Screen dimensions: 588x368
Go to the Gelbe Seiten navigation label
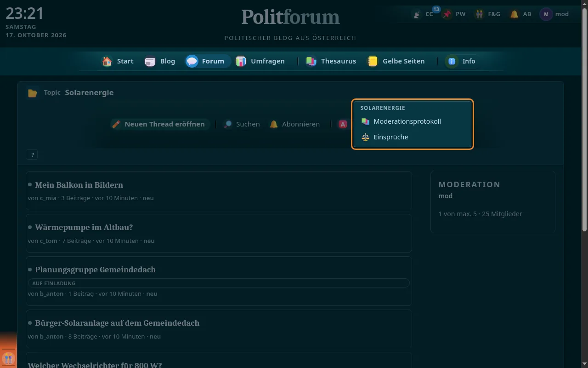403,61
